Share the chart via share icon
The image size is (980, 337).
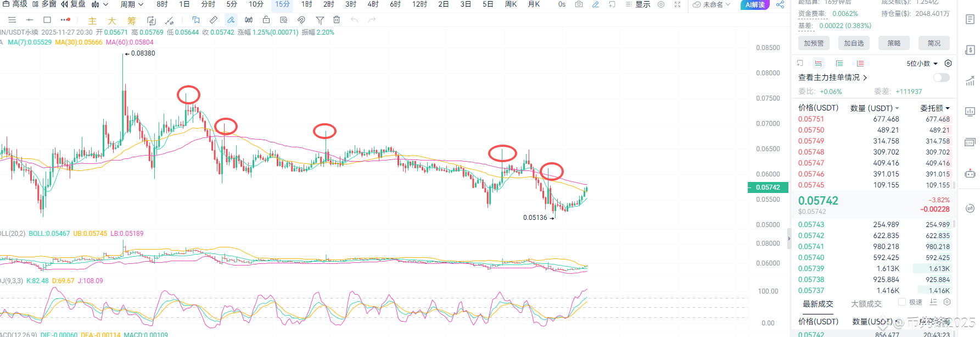click(780, 4)
